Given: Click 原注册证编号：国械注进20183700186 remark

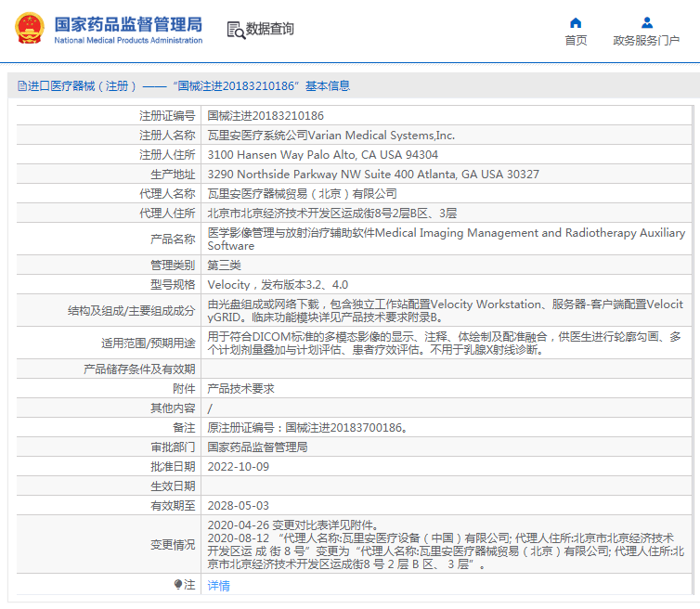Looking at the screenshot, I should point(307,427).
